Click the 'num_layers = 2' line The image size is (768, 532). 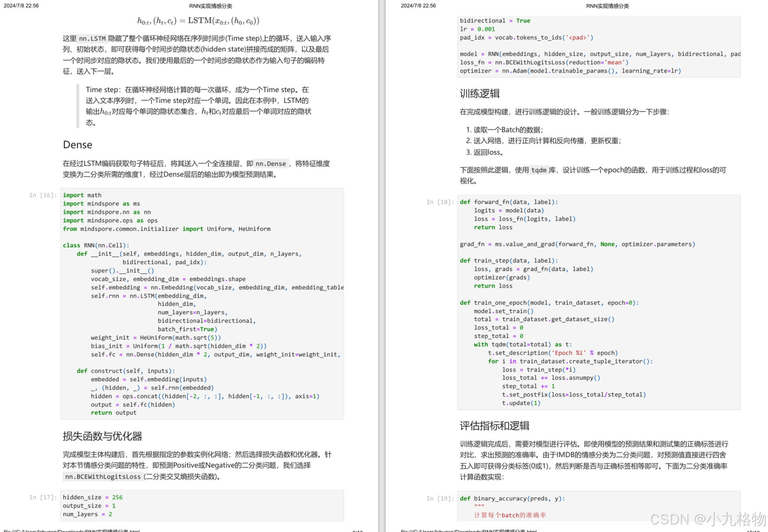(87, 514)
